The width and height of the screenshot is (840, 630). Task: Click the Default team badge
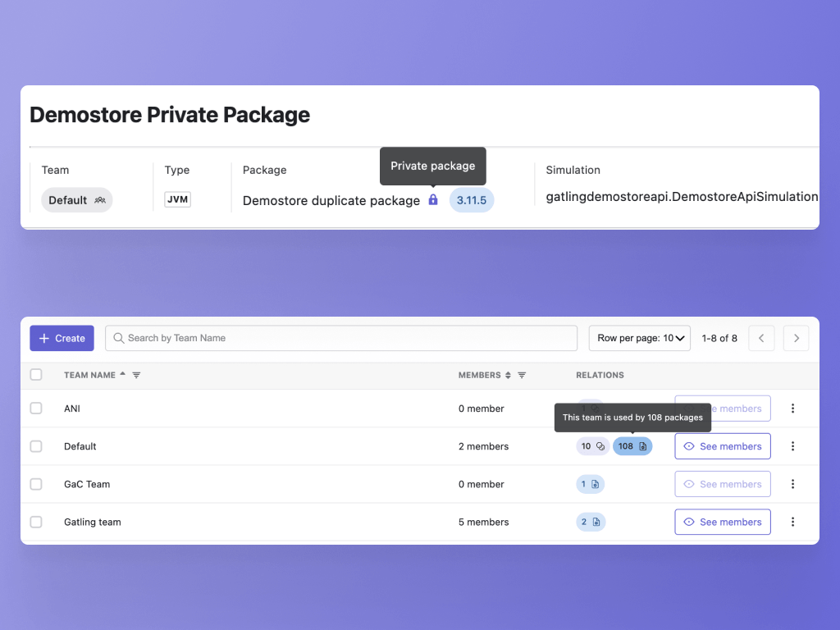click(76, 200)
